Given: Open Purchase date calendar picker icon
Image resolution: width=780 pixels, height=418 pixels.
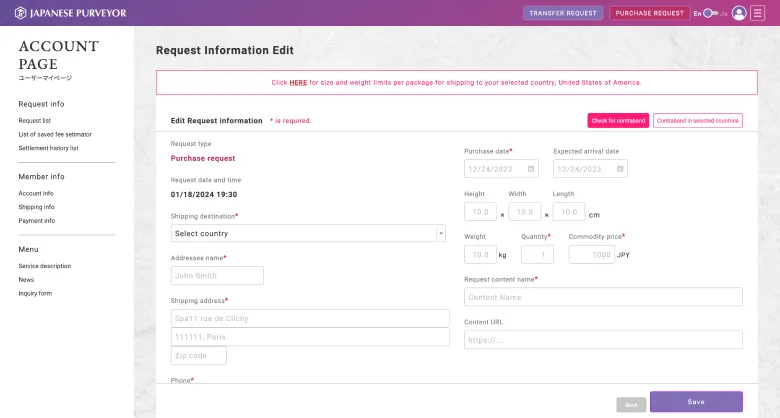Looking at the screenshot, I should [x=531, y=169].
